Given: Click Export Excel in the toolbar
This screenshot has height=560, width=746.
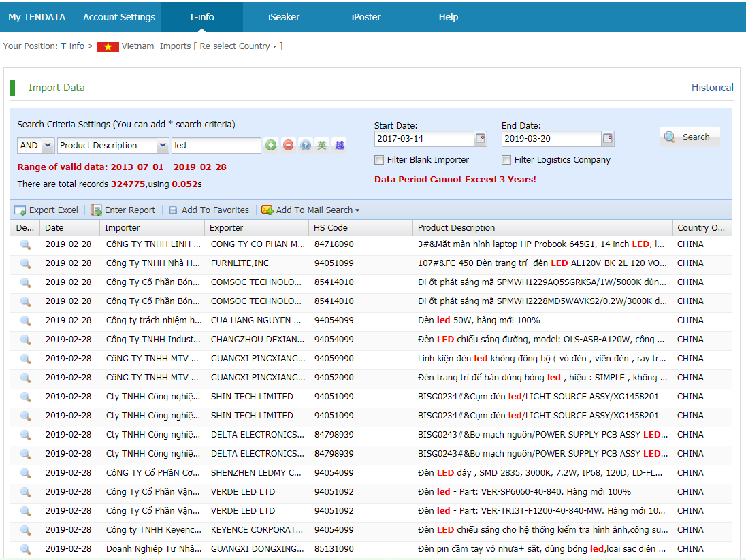Looking at the screenshot, I should 47,210.
